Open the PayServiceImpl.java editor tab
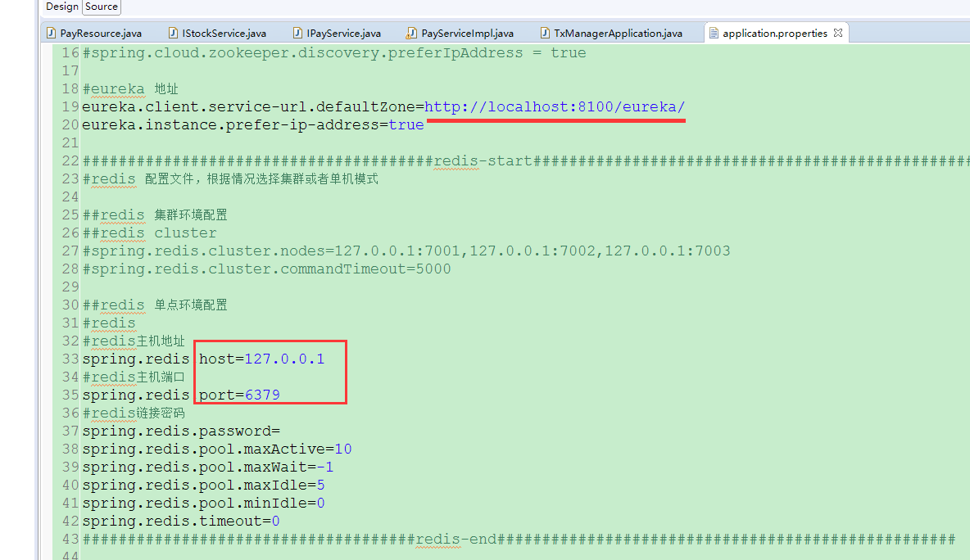The width and height of the screenshot is (970, 560). pos(460,34)
